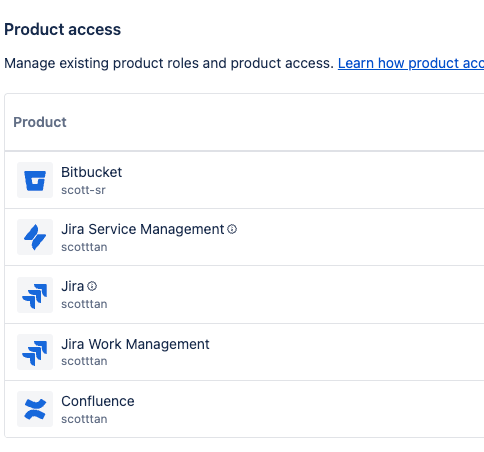Click the Product access heading
Screen dimensions: 484x452
tap(63, 29)
